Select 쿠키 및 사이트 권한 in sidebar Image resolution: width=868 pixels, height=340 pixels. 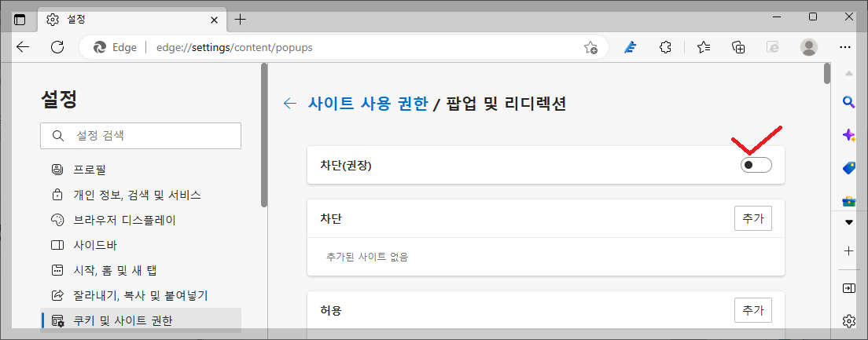click(x=141, y=320)
